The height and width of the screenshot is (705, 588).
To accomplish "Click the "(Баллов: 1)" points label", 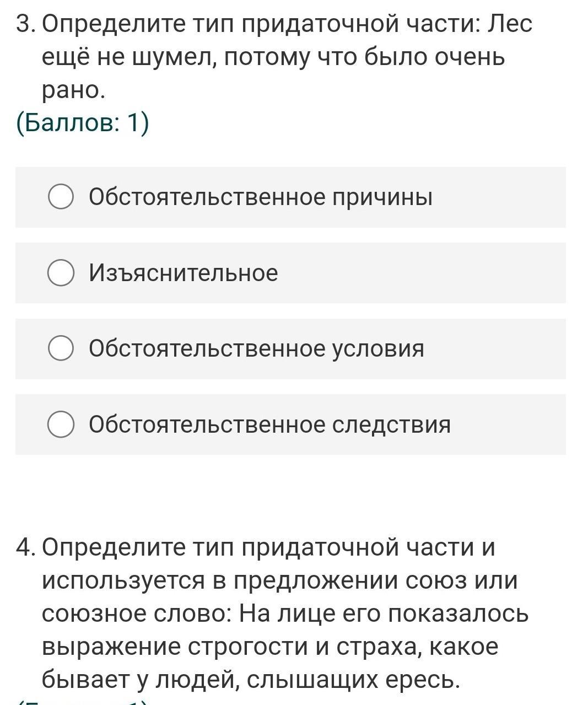I will 83,123.
